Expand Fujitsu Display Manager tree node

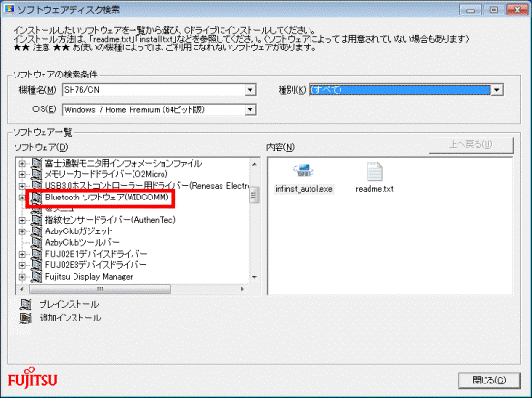click(x=22, y=276)
